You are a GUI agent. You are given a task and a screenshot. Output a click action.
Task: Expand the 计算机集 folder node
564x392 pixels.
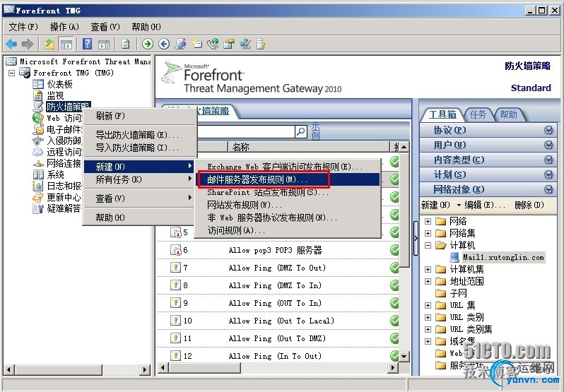[428, 270]
